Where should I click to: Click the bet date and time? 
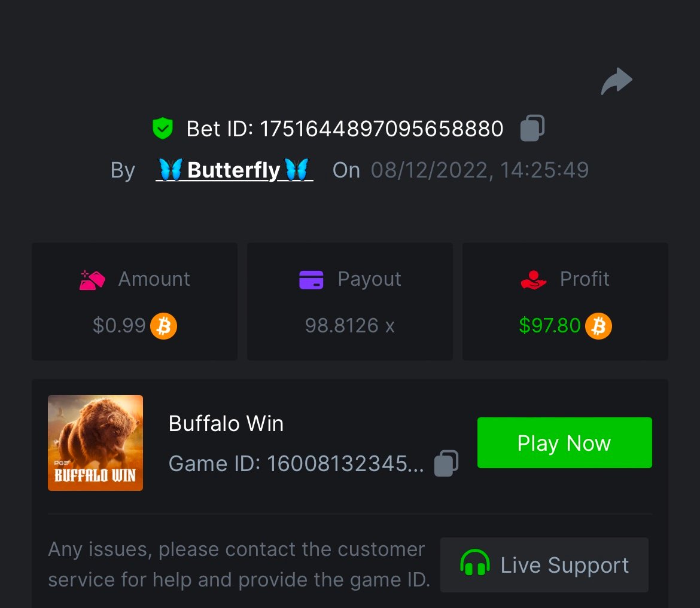tap(480, 170)
